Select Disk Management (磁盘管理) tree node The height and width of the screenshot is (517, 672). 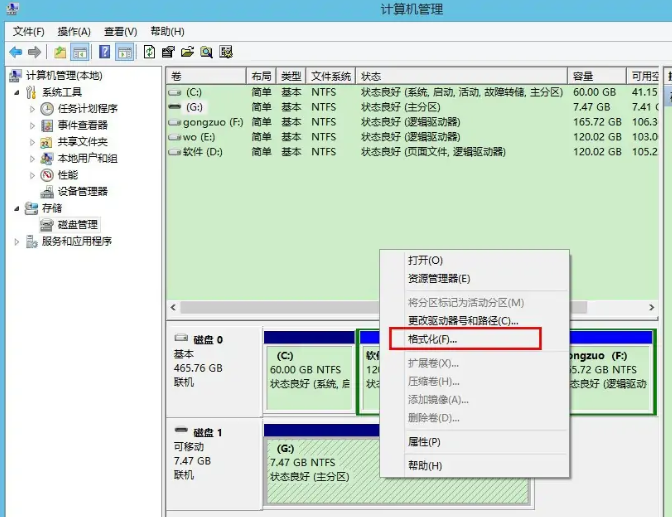pyautogui.click(x=77, y=225)
